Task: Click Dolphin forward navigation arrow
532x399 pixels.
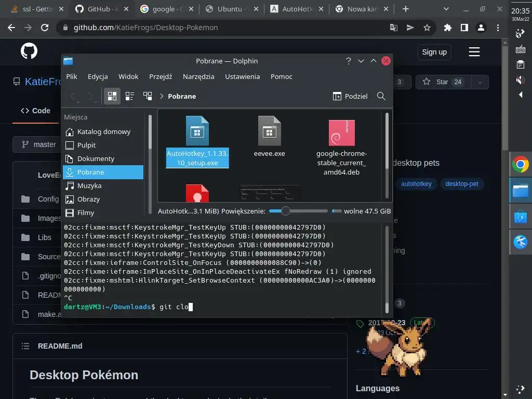Action: click(90, 97)
